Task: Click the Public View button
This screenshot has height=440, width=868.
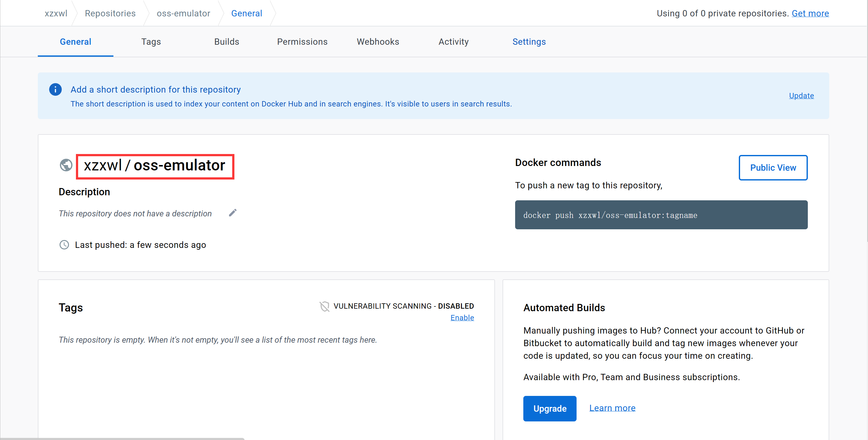Action: (773, 168)
